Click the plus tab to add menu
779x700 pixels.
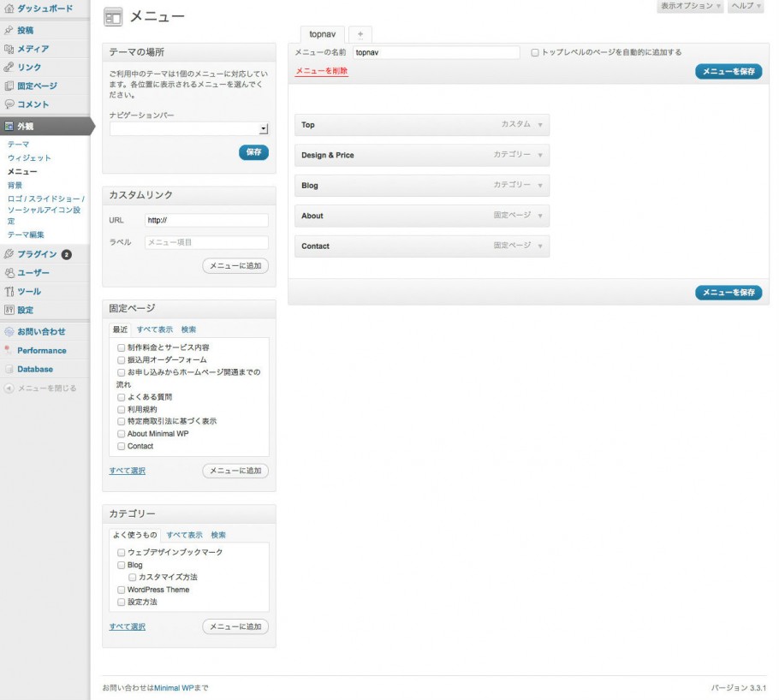[360, 34]
